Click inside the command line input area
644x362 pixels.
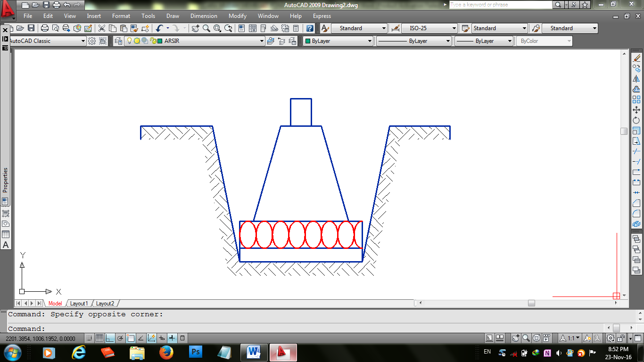tap(189, 328)
